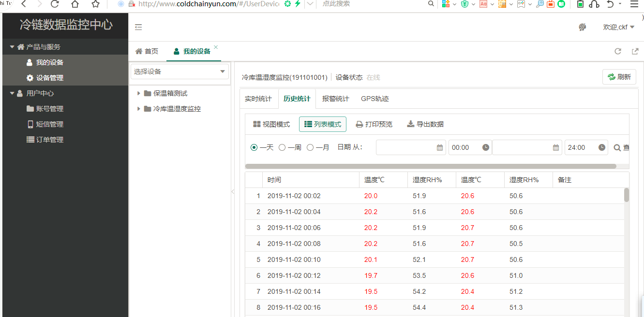Switch to the 报警统计 tab
The width and height of the screenshot is (644, 317).
pyautogui.click(x=335, y=99)
